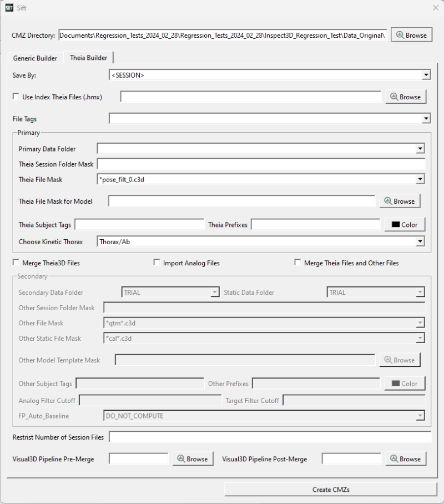Click the Theia Prefixes field
This screenshot has width=444, height=504.
tap(316, 225)
